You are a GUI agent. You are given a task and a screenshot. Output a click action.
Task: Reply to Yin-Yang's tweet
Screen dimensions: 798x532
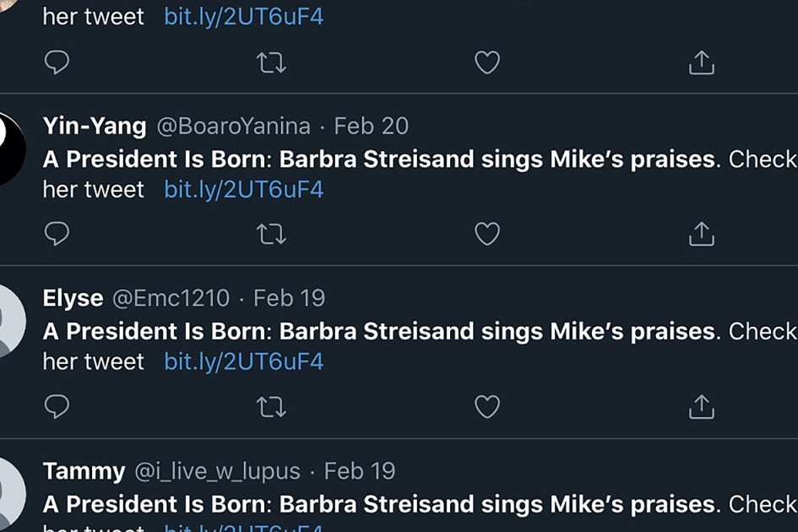click(57, 234)
